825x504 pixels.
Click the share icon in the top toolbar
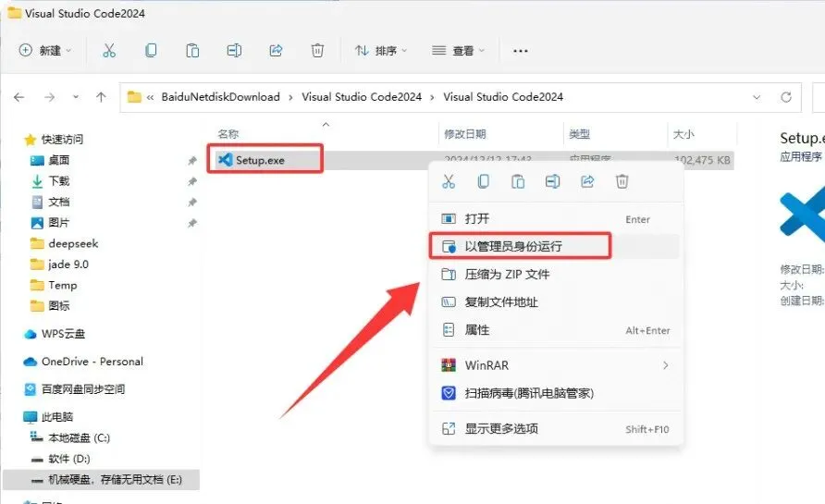click(276, 51)
